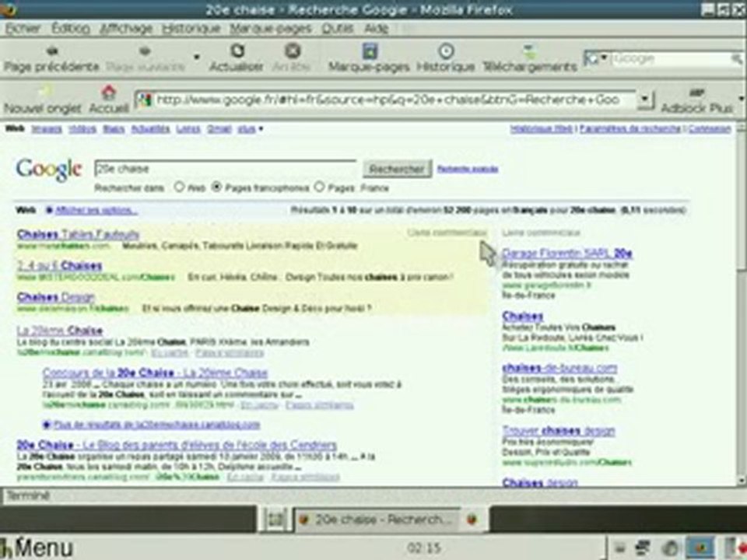Screen dimensions: 747x560
Task: Open Recherche avancée link
Action: 468,169
